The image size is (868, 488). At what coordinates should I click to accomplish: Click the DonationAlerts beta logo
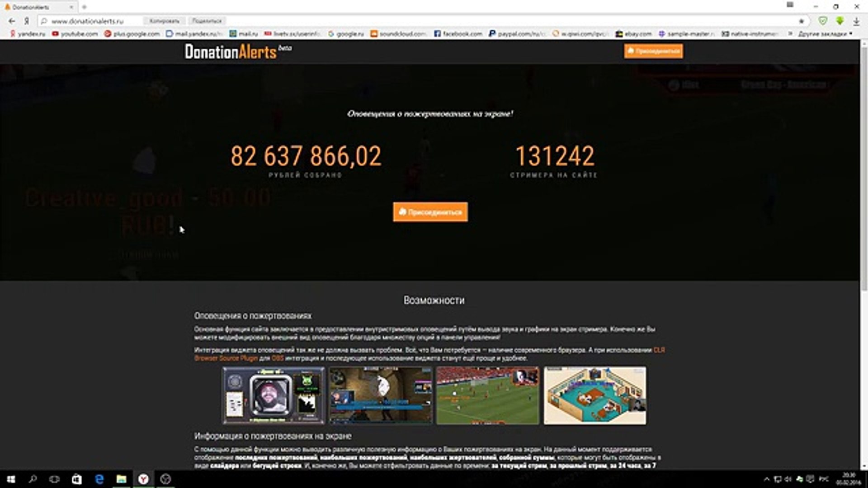point(238,52)
